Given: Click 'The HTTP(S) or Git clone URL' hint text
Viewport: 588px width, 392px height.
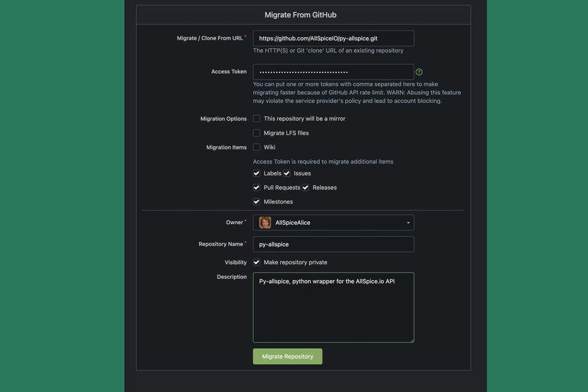Looking at the screenshot, I should [328, 51].
